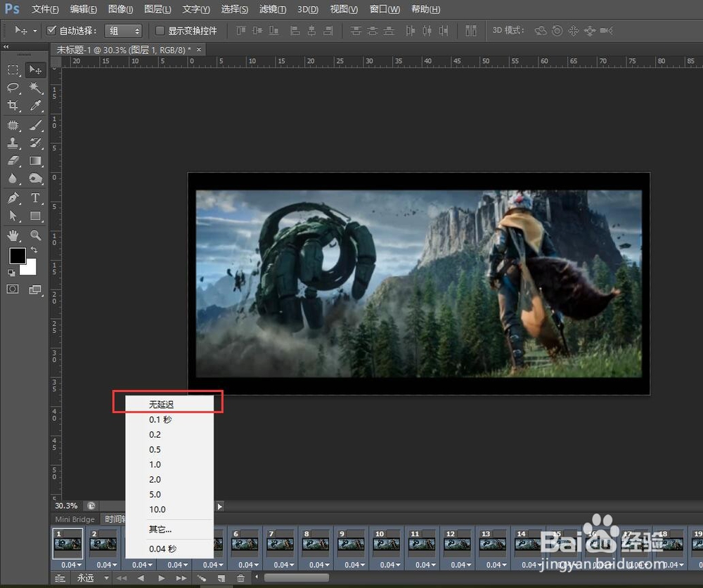Delete frame using the trash icon
The height and width of the screenshot is (588, 703).
click(x=240, y=578)
